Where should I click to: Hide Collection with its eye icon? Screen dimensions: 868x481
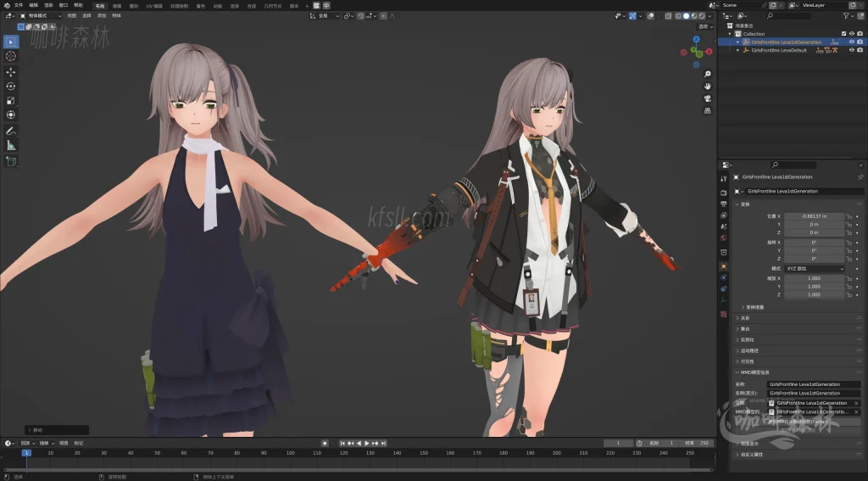coord(851,34)
